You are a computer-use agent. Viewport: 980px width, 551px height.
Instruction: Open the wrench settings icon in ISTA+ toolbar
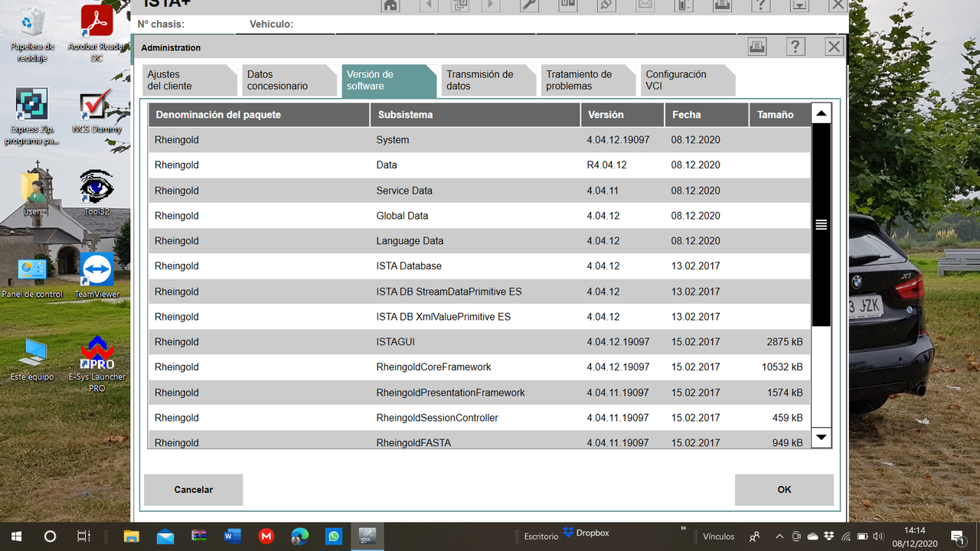529,5
